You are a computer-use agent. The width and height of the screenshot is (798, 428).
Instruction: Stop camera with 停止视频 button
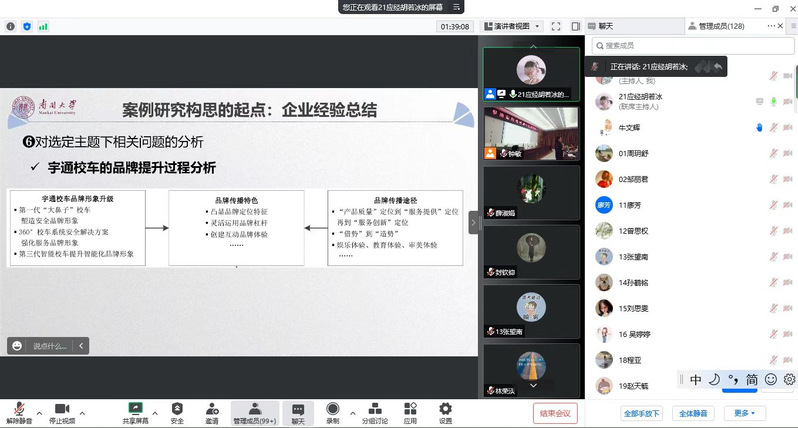62,412
